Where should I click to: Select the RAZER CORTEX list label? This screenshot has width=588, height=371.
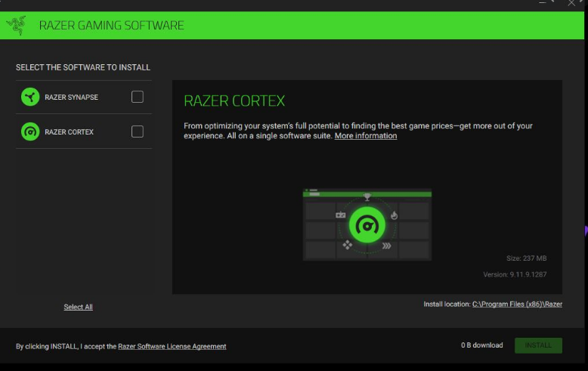[x=69, y=132]
